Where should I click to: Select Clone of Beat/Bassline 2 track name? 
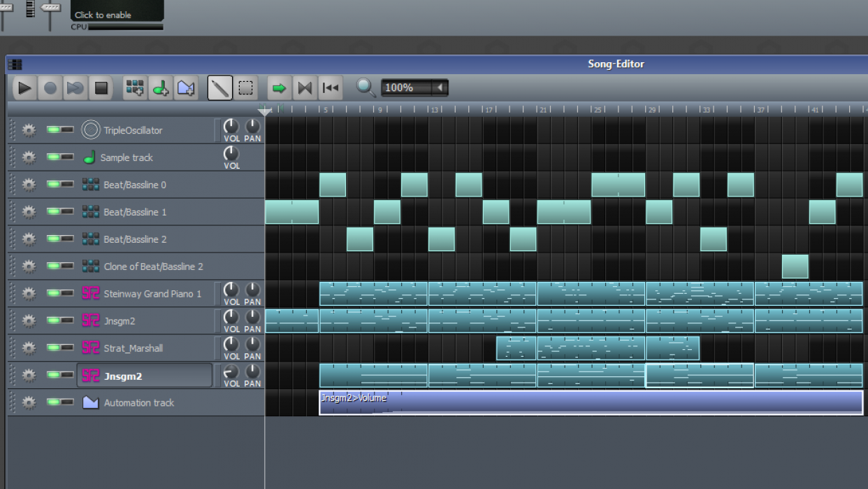pyautogui.click(x=154, y=267)
